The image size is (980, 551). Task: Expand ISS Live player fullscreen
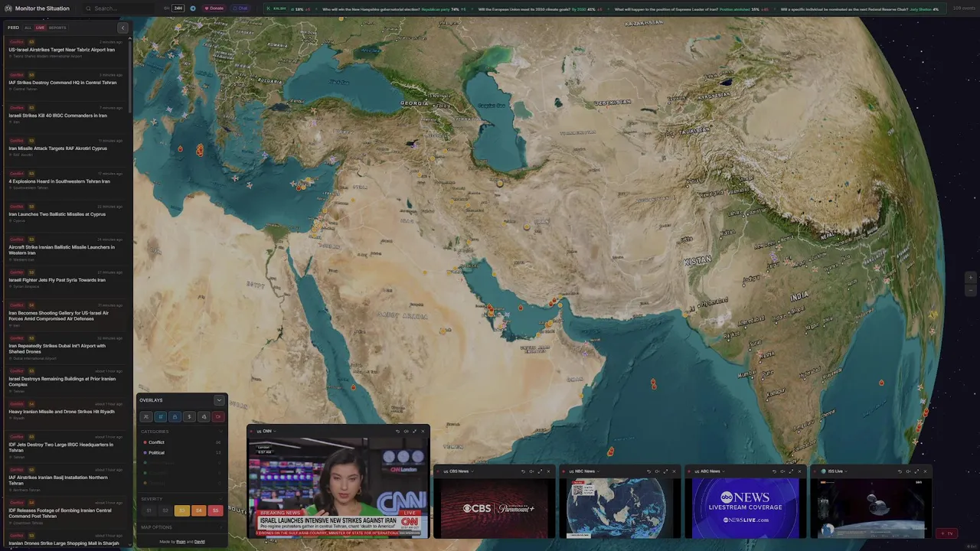pyautogui.click(x=916, y=471)
